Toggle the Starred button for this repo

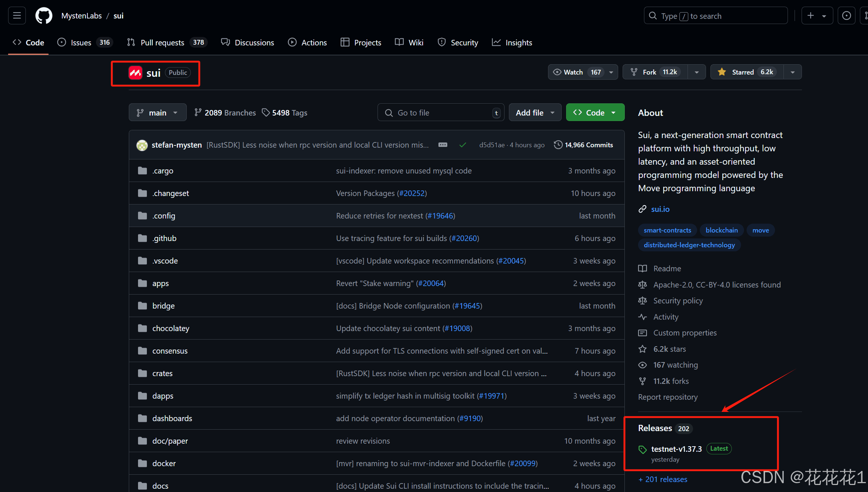(x=747, y=72)
